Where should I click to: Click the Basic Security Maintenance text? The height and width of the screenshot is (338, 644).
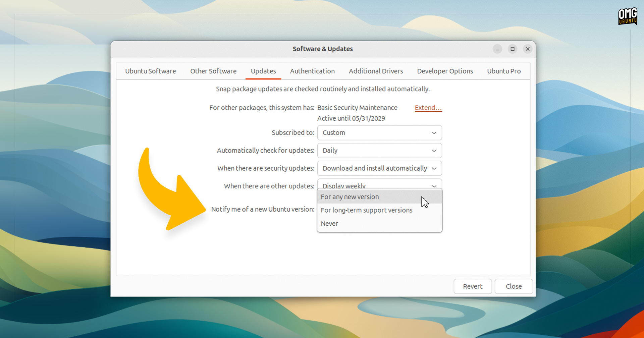(357, 108)
